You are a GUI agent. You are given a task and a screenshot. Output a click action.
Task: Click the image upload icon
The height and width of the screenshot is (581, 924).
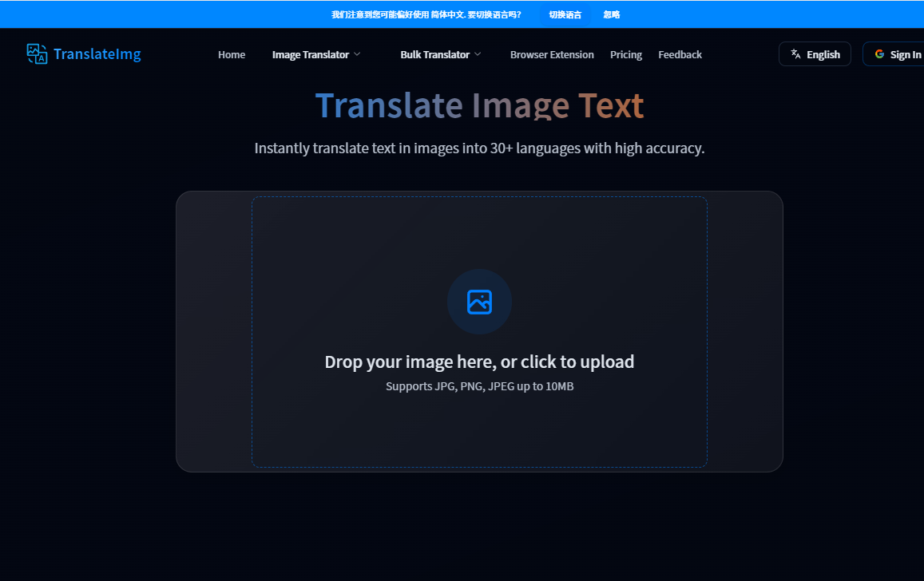(479, 302)
